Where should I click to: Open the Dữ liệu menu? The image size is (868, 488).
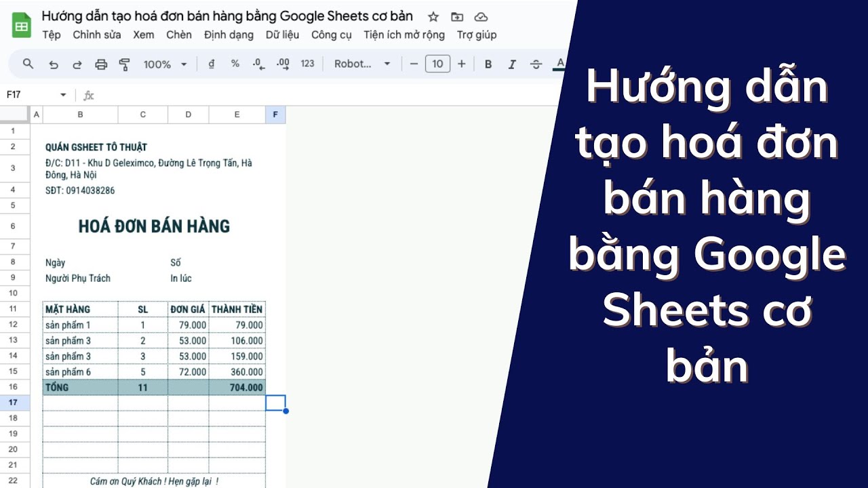point(282,35)
